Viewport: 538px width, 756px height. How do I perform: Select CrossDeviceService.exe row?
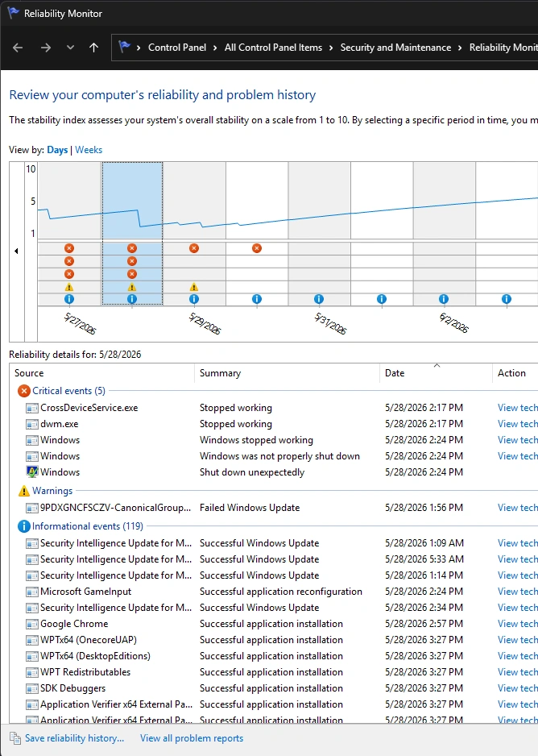[274, 408]
